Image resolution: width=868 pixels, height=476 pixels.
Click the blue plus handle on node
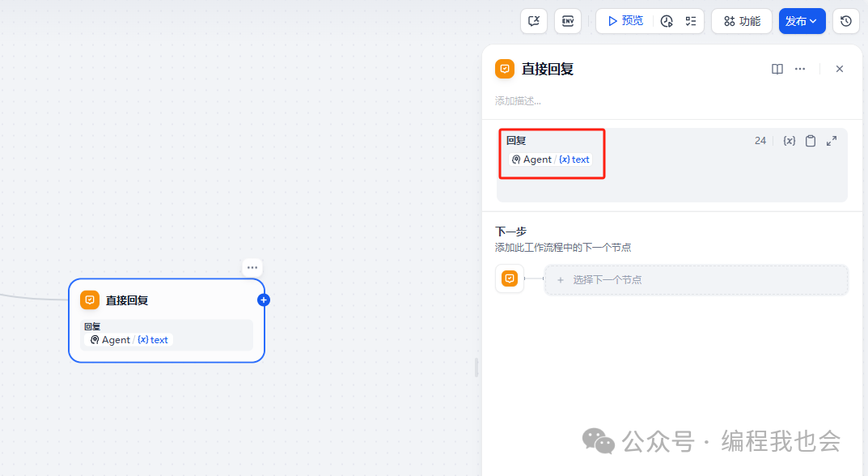pos(264,300)
